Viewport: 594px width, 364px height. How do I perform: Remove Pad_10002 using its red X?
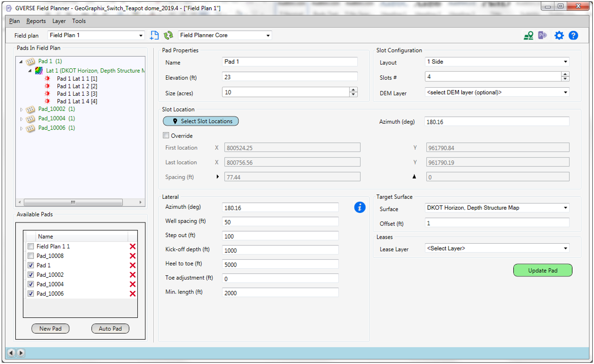point(133,275)
